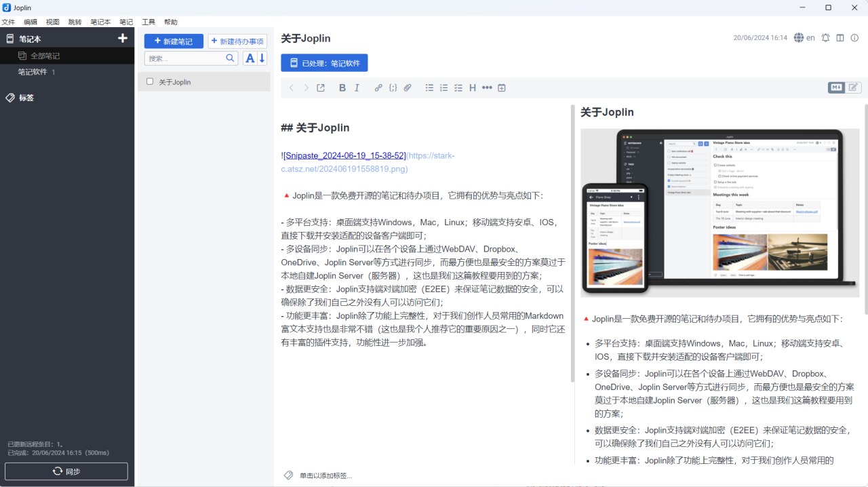The width and height of the screenshot is (868, 487).
Task: Insert a numbered list
Action: coord(443,87)
